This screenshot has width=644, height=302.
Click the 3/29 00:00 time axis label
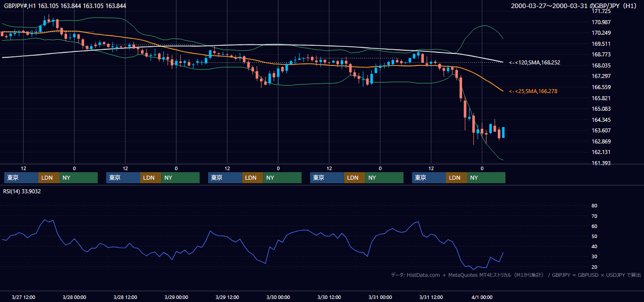[176, 297]
